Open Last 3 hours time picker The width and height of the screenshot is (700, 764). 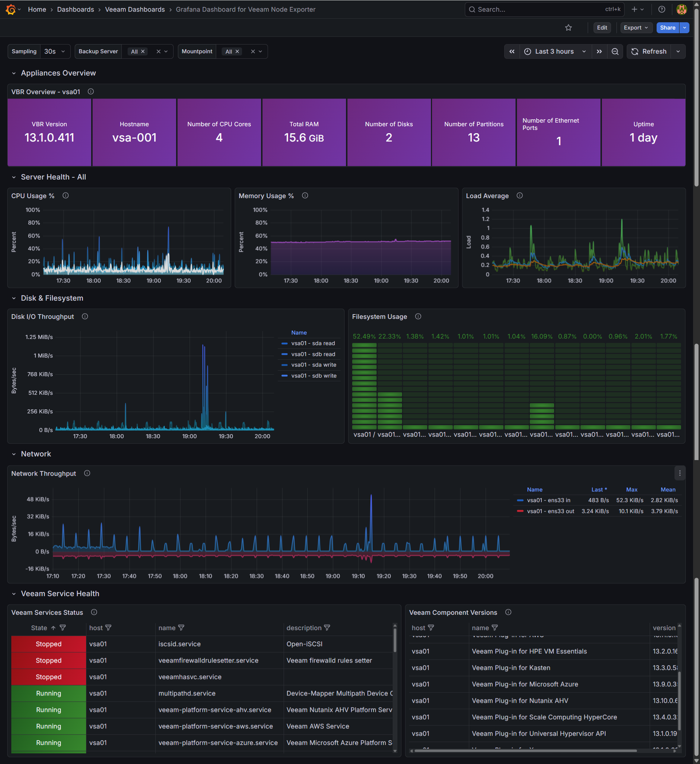pyautogui.click(x=555, y=51)
